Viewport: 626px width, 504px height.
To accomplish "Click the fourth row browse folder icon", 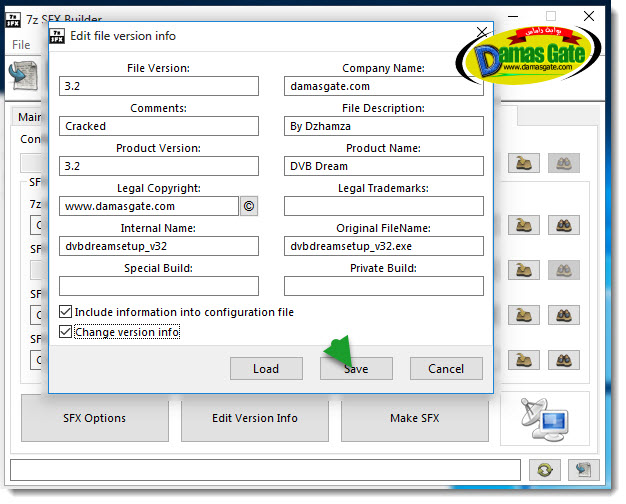I will [x=524, y=315].
